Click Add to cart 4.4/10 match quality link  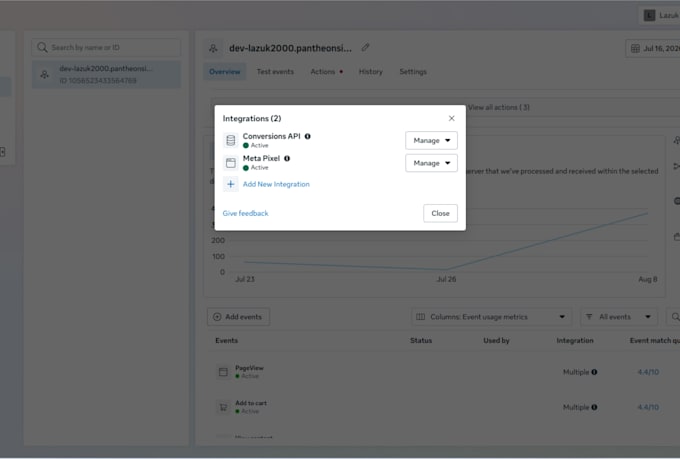tap(648, 407)
